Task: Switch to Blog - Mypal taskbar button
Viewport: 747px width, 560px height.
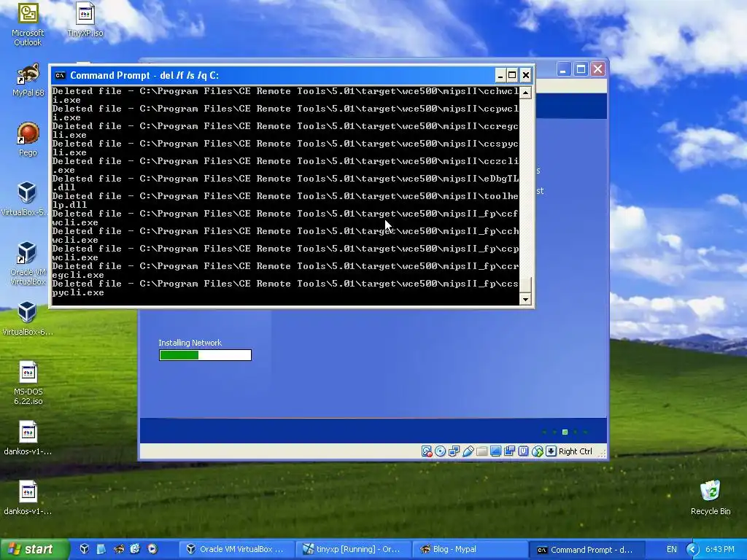Action: tap(469, 550)
